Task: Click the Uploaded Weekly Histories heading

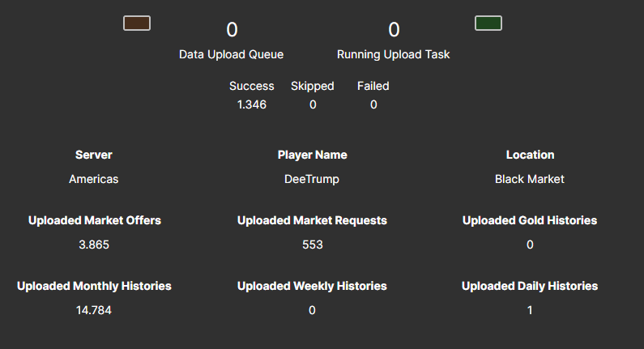Action: (312, 286)
